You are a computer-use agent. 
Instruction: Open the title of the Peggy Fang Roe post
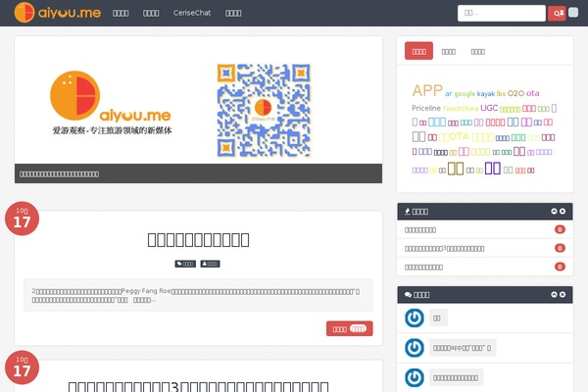pos(198,240)
